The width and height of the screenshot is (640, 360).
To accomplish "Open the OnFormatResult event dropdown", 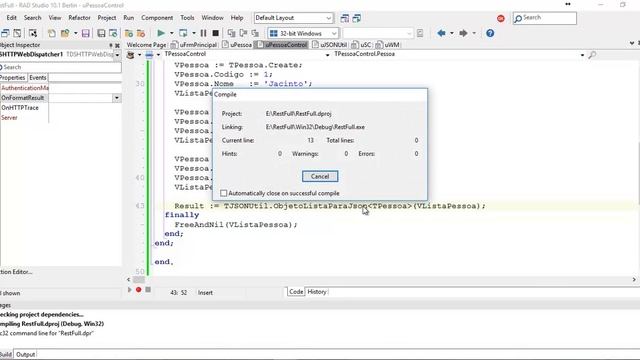I will click(x=117, y=98).
